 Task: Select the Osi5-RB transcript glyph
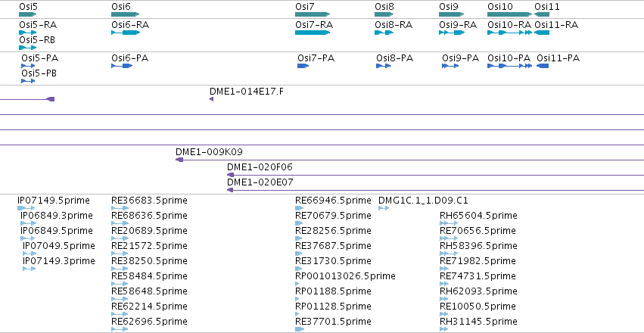(x=27, y=48)
